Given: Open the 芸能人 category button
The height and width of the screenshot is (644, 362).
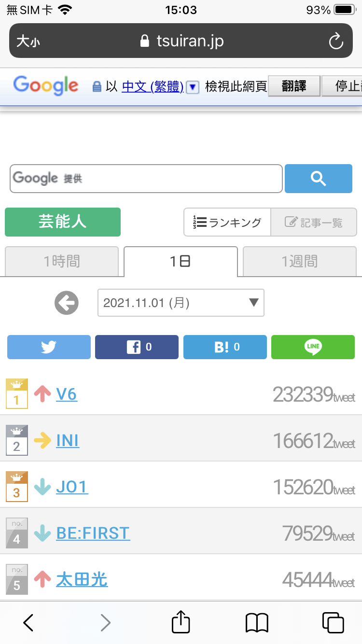Looking at the screenshot, I should pyautogui.click(x=63, y=222).
